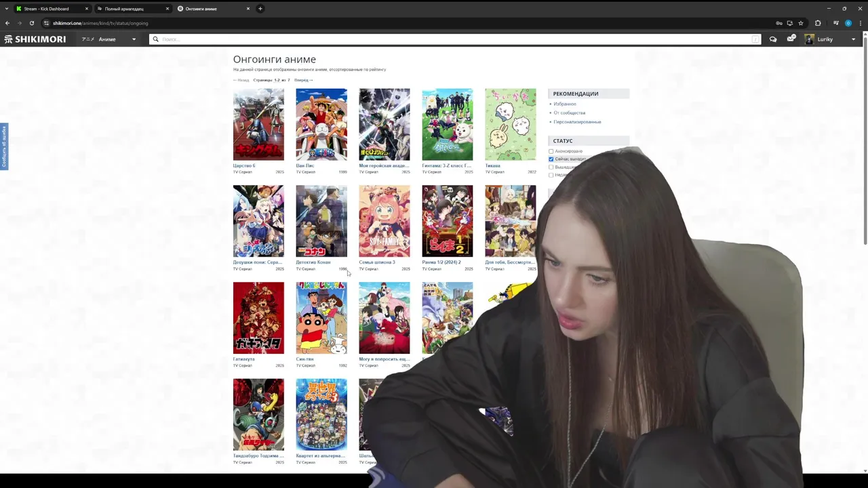Toggle the Анонсировано status checkbox

click(551, 151)
